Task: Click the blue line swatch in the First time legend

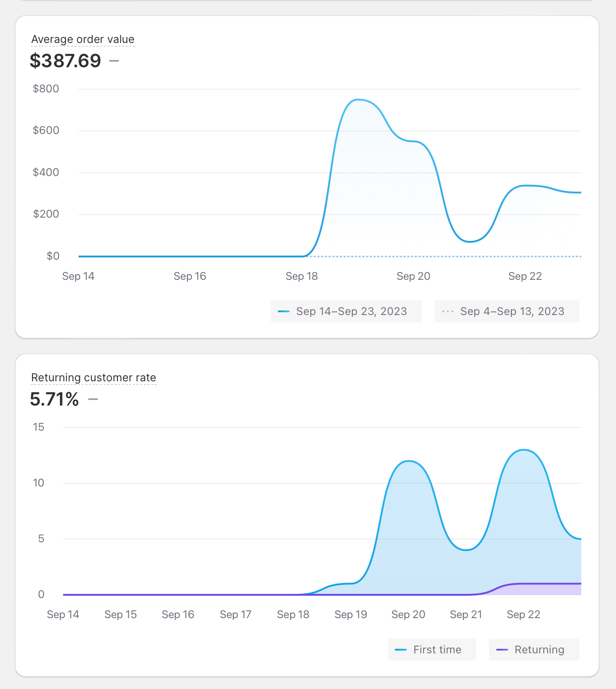Action: click(401, 650)
